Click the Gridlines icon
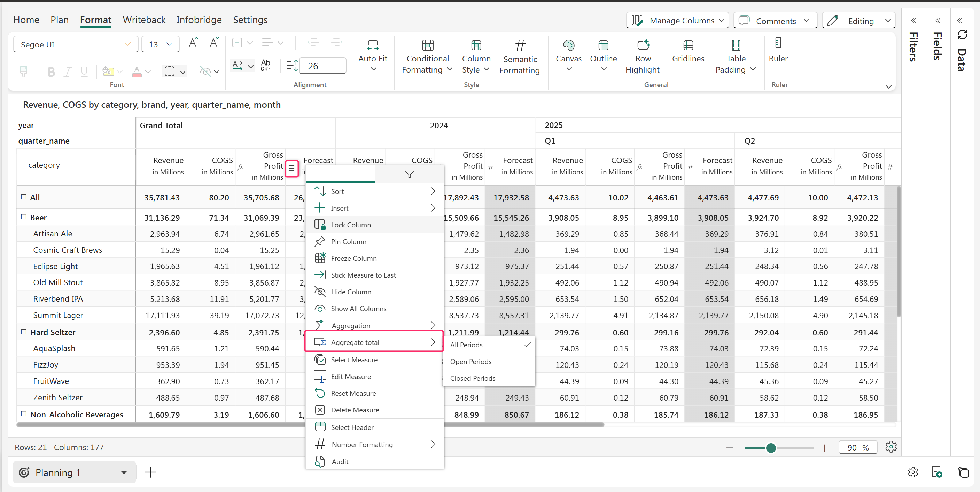Image resolution: width=980 pixels, height=492 pixels. (688, 46)
